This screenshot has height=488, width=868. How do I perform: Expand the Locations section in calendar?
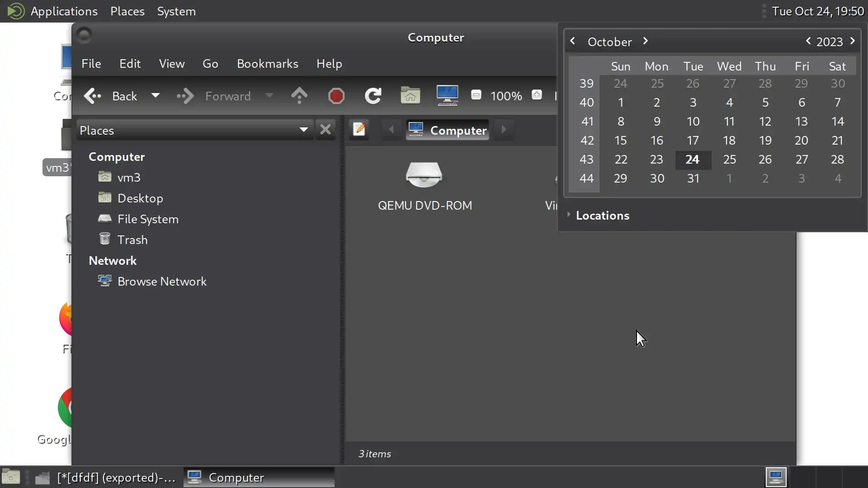(569, 215)
